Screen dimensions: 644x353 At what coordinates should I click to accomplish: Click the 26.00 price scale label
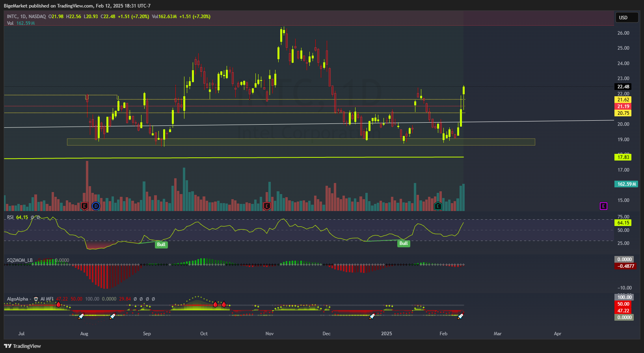pos(624,33)
